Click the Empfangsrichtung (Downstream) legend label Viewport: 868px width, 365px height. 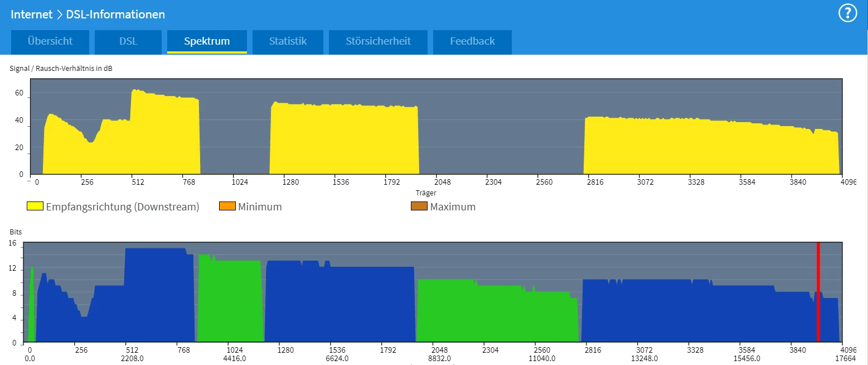(123, 206)
